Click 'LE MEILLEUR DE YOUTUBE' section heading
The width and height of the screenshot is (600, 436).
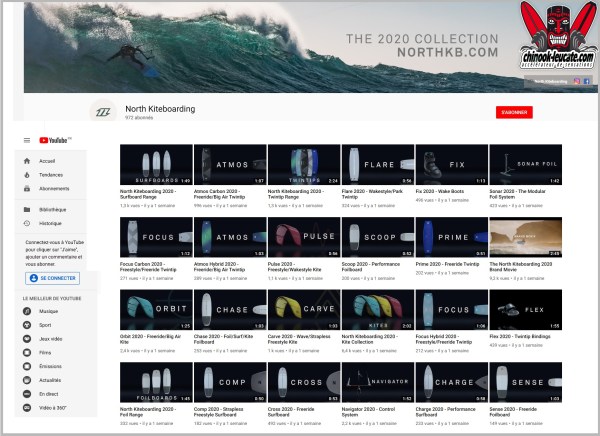coord(52,299)
